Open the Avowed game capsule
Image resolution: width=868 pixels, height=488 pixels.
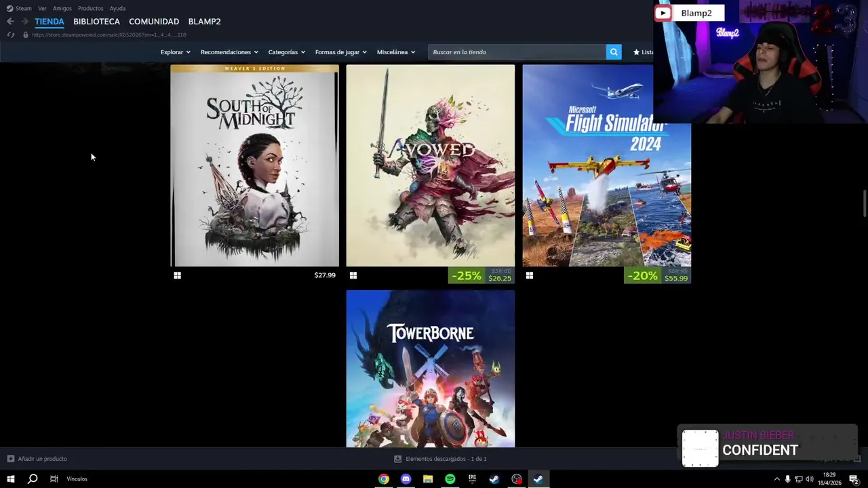[x=431, y=165]
